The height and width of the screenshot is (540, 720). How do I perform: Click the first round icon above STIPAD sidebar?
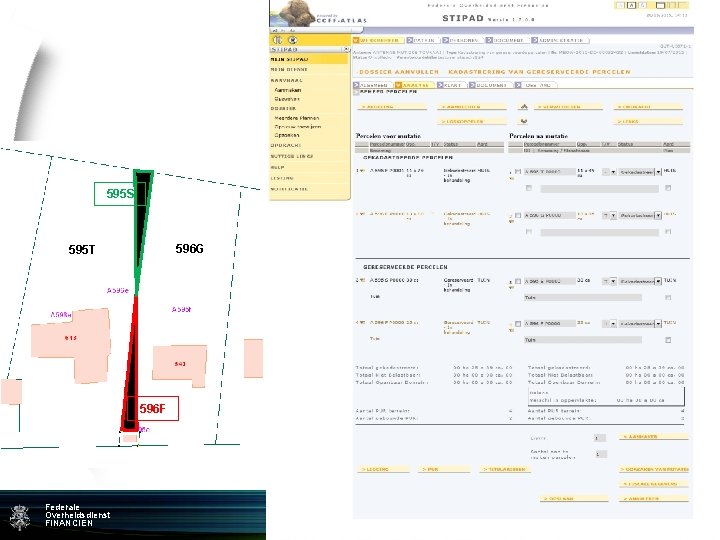point(277,40)
